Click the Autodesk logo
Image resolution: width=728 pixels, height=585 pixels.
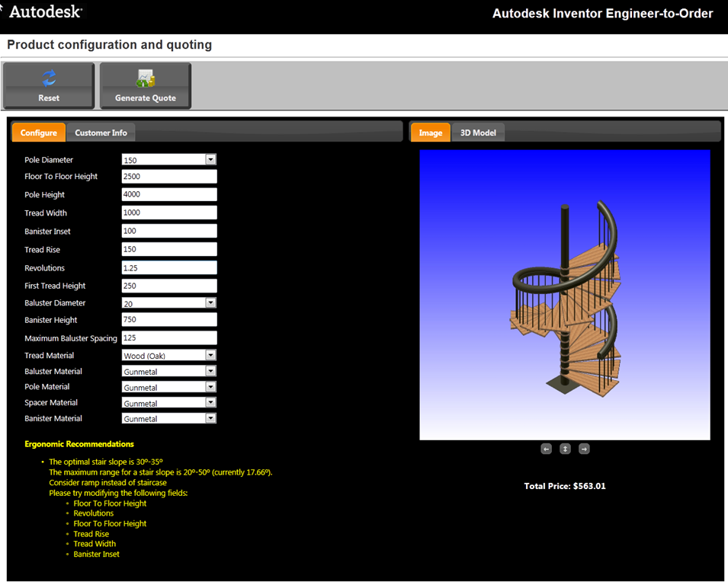[44, 12]
